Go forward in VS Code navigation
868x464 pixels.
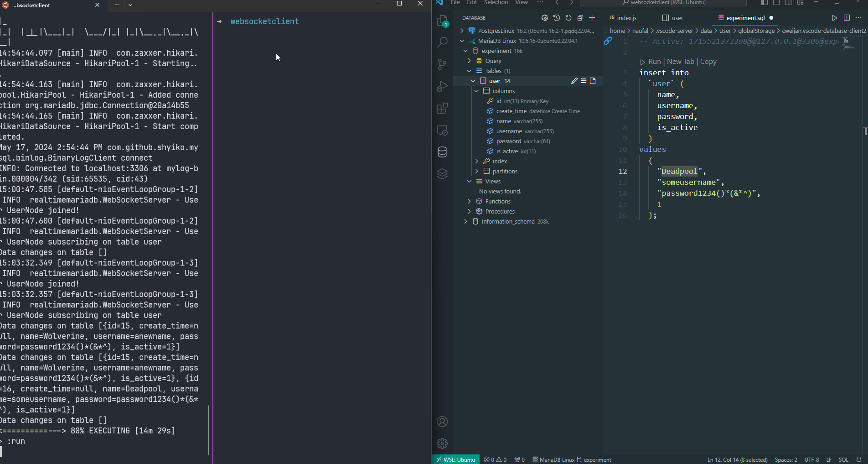point(570,3)
